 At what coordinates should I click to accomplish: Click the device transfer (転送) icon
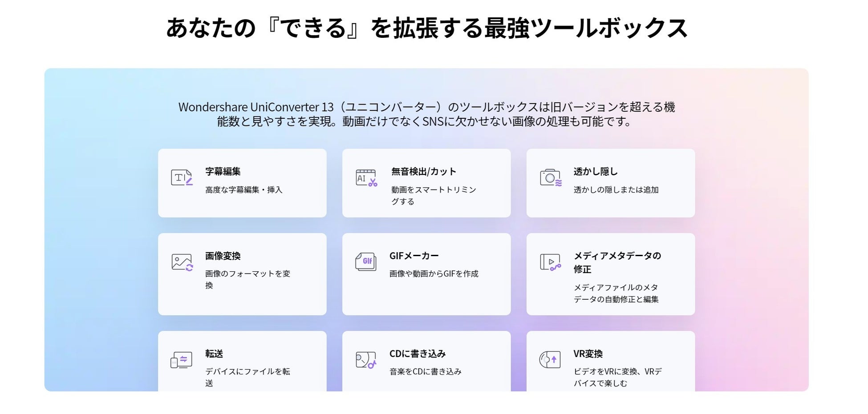pos(181,360)
